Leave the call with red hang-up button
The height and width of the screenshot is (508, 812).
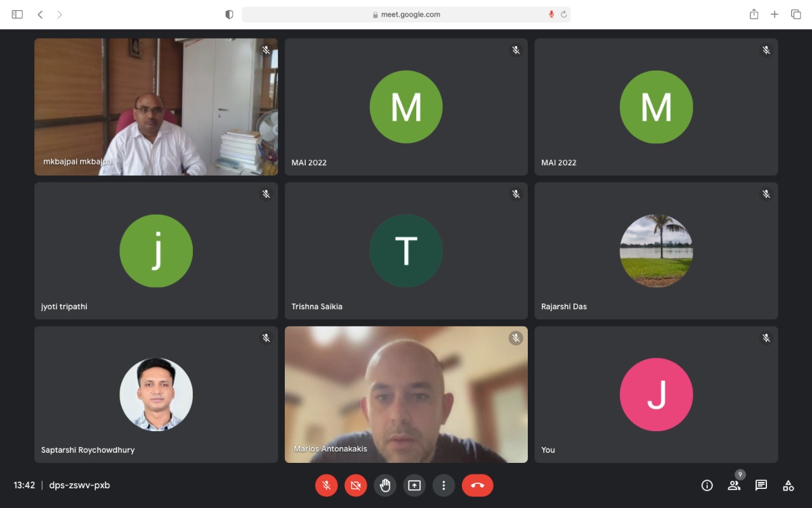tap(478, 485)
